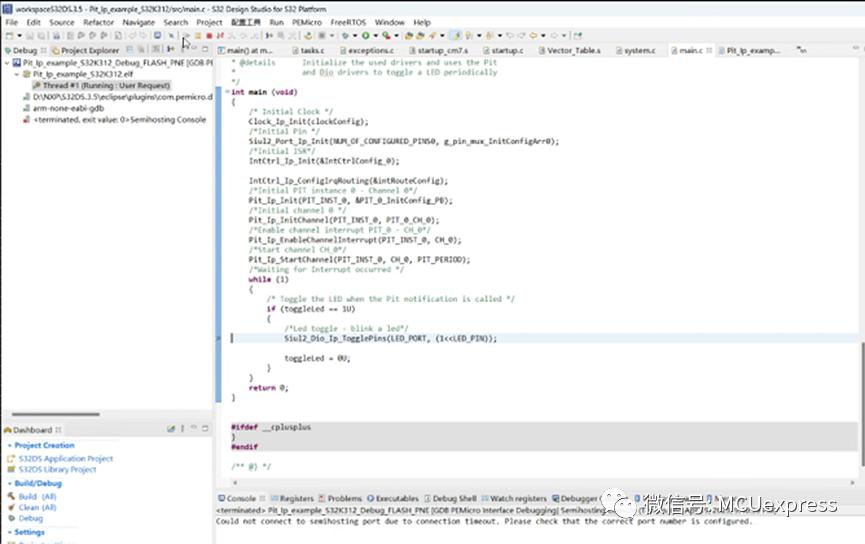The width and height of the screenshot is (865, 544).
Task: Click the Build (All) dashboard link
Action: (x=37, y=497)
